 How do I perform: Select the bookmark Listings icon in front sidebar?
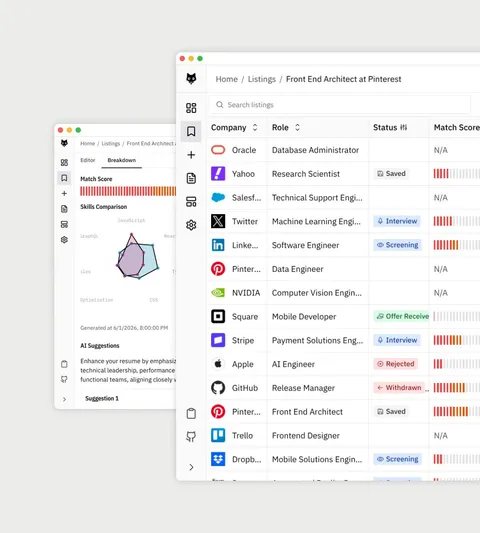point(191,131)
